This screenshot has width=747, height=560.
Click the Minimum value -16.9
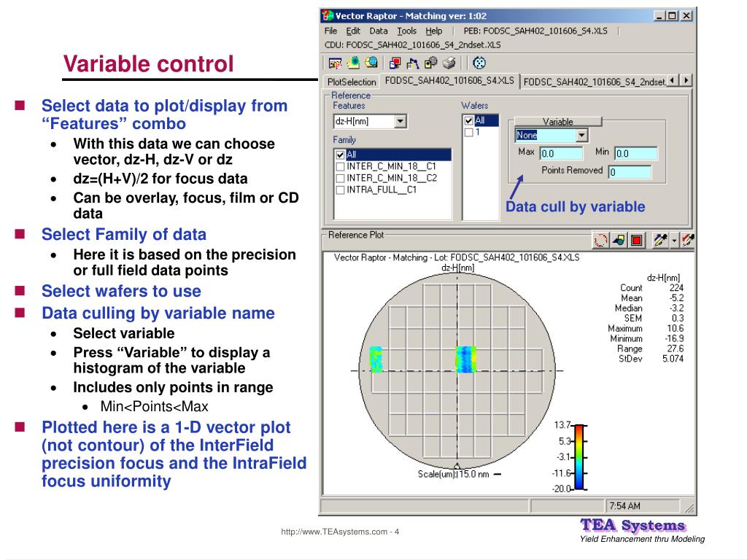(674, 338)
